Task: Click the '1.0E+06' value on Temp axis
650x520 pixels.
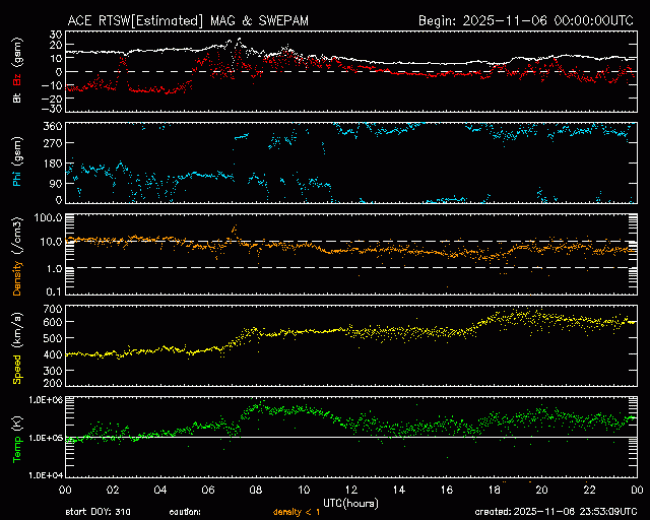Action: 46,400
